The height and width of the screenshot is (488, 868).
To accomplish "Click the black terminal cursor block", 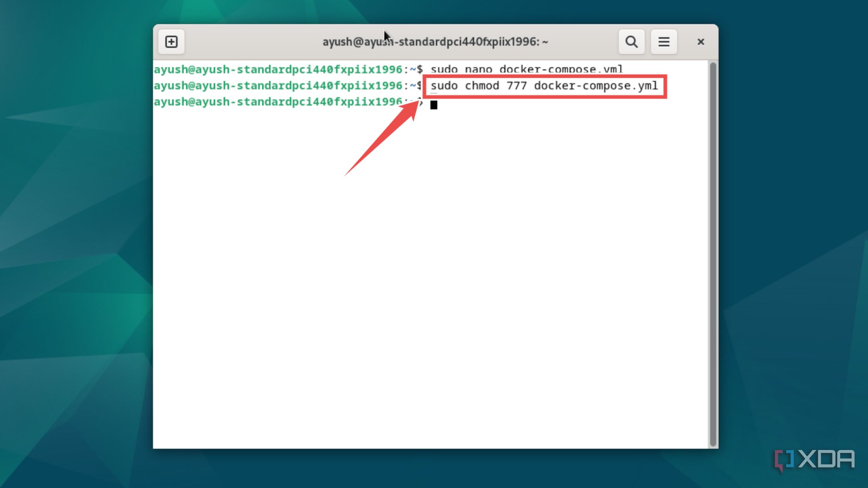I will [x=434, y=105].
